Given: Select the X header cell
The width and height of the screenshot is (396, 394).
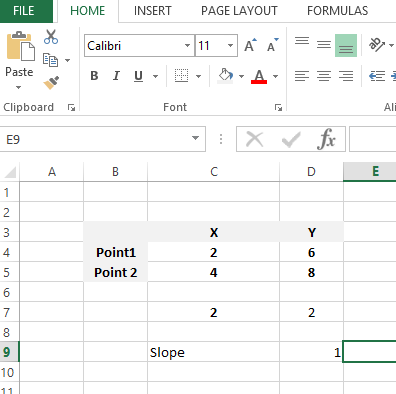Looking at the screenshot, I should pos(214,232).
